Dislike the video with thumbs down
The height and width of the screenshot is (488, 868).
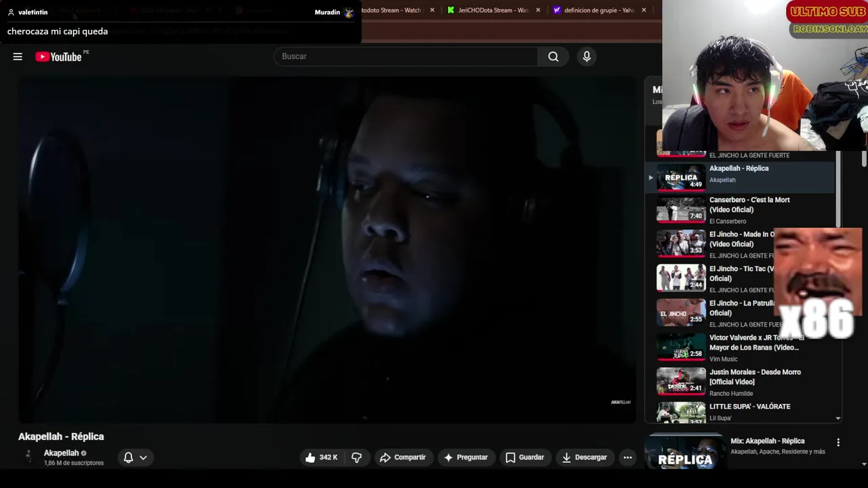pos(357,457)
